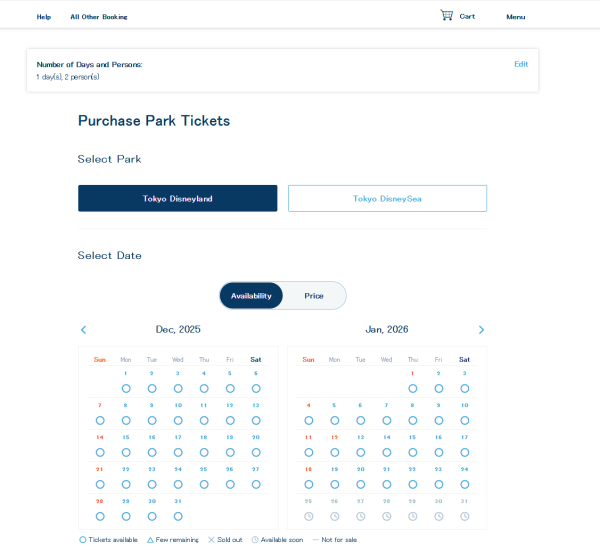This screenshot has width=600, height=550.
Task: Select the Tokyo DisneySea park option
Action: tap(387, 198)
